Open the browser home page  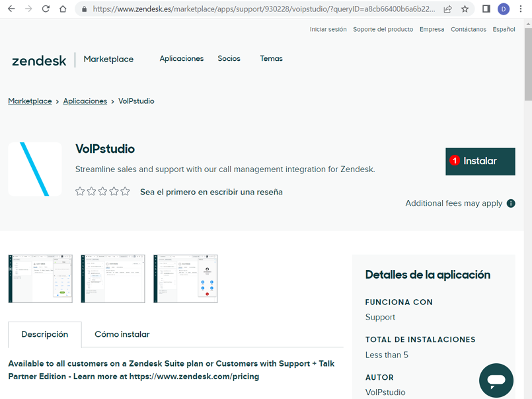pos(63,9)
